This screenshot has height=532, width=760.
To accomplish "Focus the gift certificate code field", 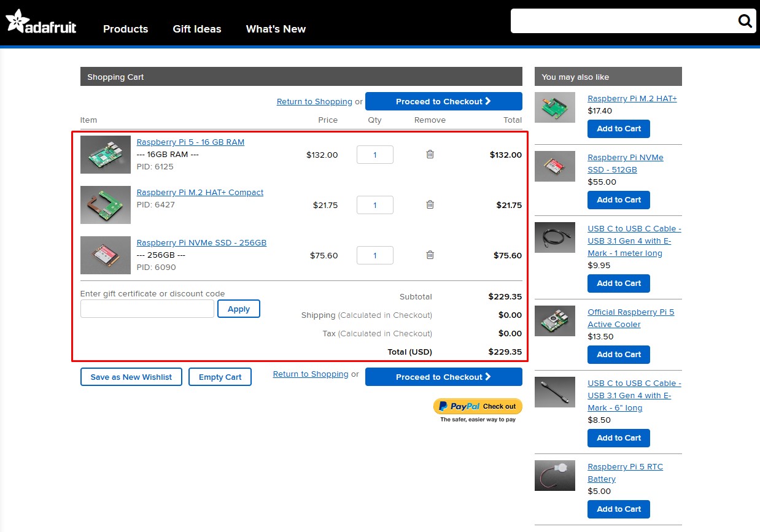I will (147, 309).
